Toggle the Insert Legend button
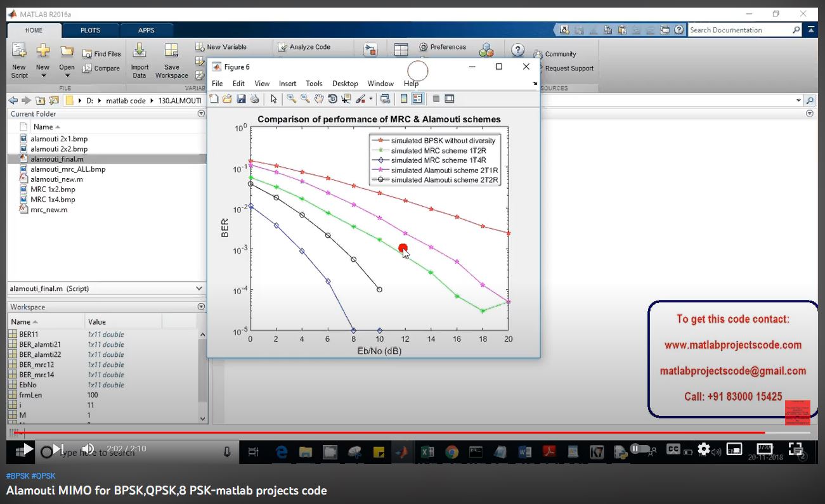Viewport: 825px width, 504px height. tap(417, 99)
